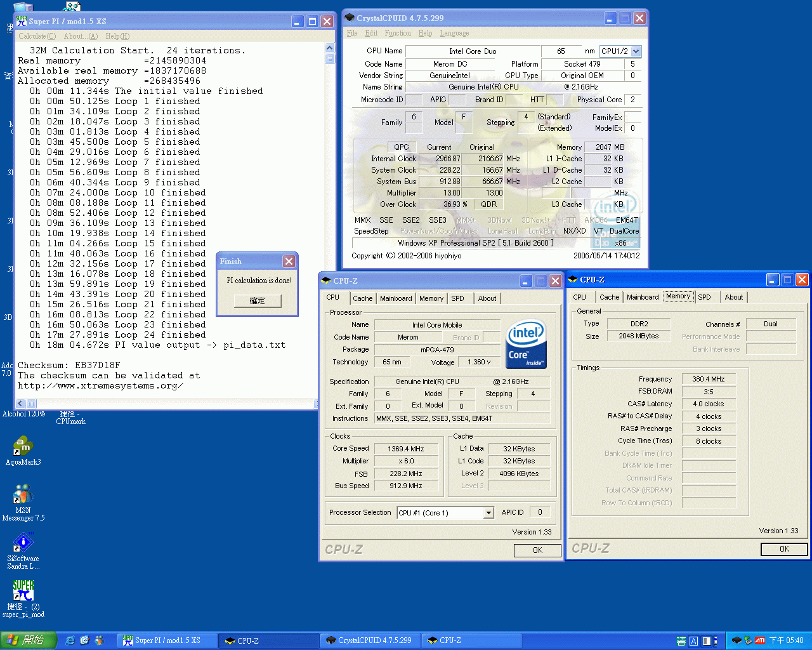This screenshot has width=812, height=650.
Task: Select Memory tab in CPU-Z processor window
Action: pos(431,298)
